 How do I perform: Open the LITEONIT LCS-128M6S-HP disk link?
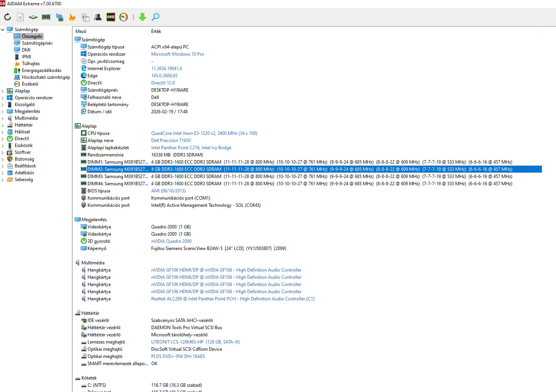click(x=196, y=342)
